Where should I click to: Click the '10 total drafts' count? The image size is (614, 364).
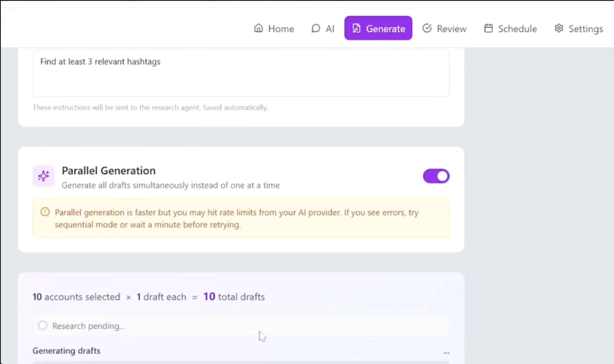(x=234, y=297)
